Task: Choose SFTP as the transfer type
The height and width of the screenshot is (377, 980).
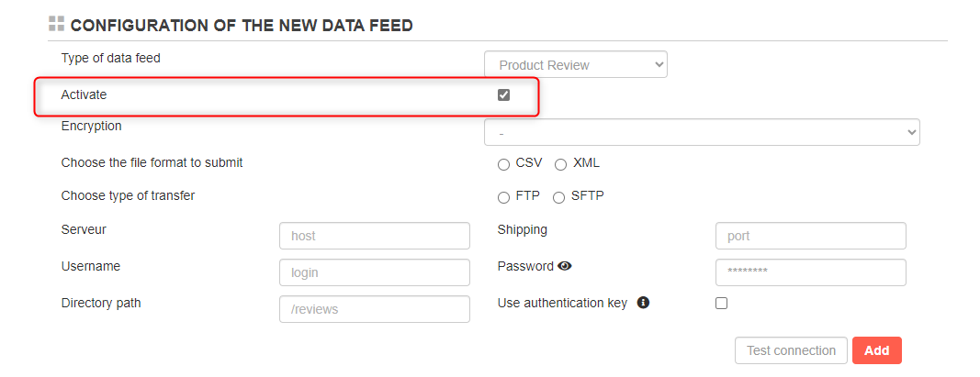Action: click(x=558, y=198)
